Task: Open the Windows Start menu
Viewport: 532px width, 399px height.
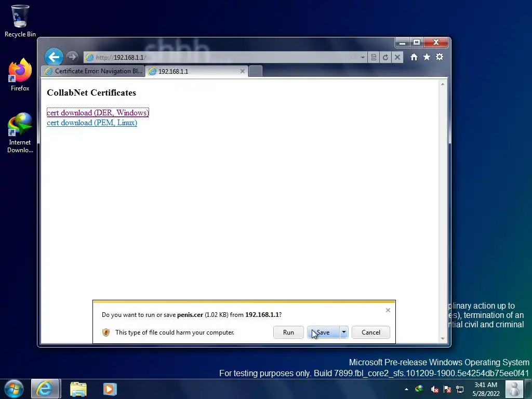Action: click(x=14, y=389)
